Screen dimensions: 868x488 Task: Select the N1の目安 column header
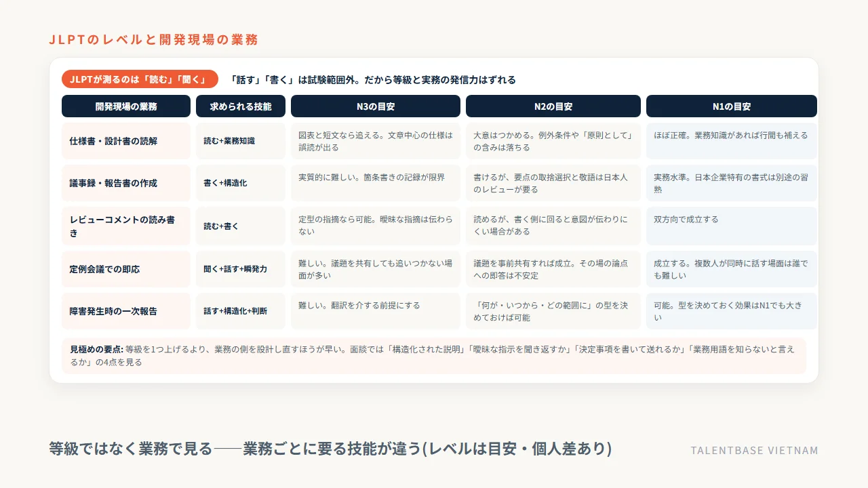click(732, 106)
